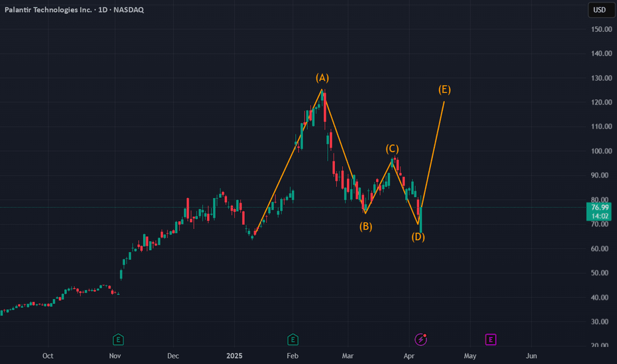
Task: Click the 110.00 price axis label
Action: (602, 126)
